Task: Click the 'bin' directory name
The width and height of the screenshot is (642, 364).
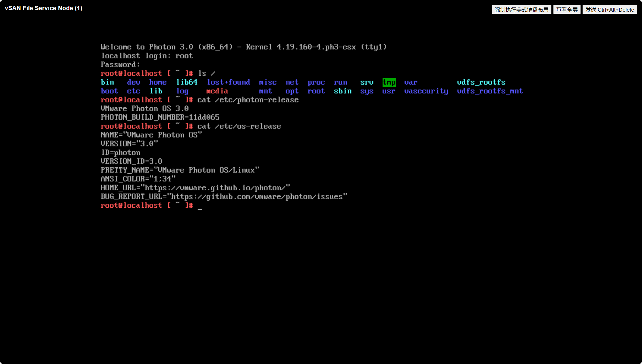Action: 107,82
